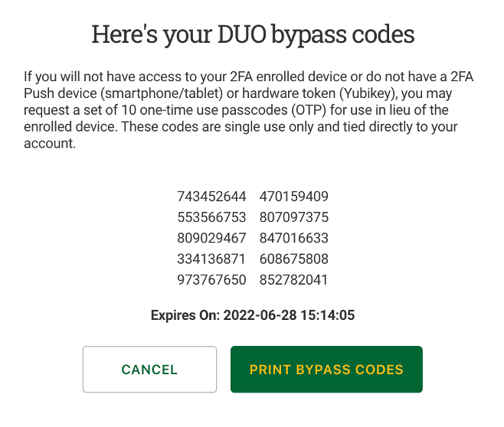Select the passcode 809029467
This screenshot has height=427, width=504.
(x=211, y=238)
